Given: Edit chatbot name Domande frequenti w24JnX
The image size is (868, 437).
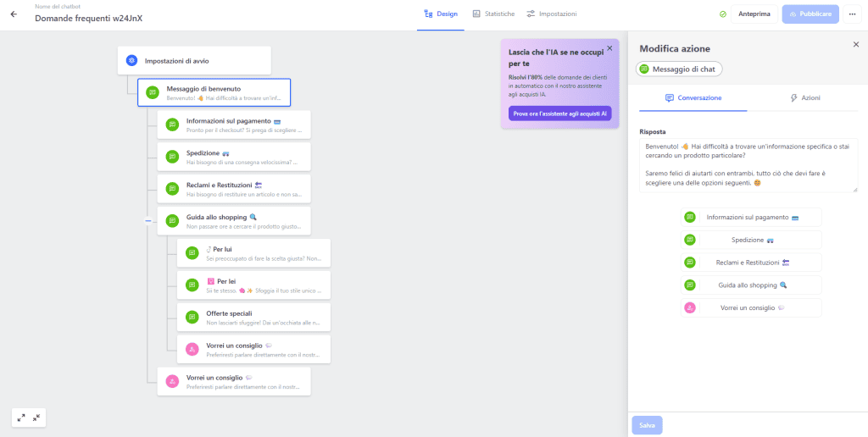Looking at the screenshot, I should click(88, 18).
